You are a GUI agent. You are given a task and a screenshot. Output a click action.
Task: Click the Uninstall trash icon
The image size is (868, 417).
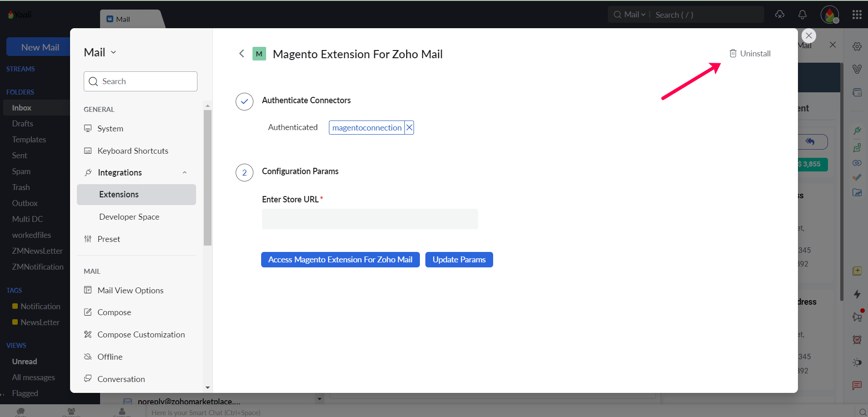pos(733,54)
